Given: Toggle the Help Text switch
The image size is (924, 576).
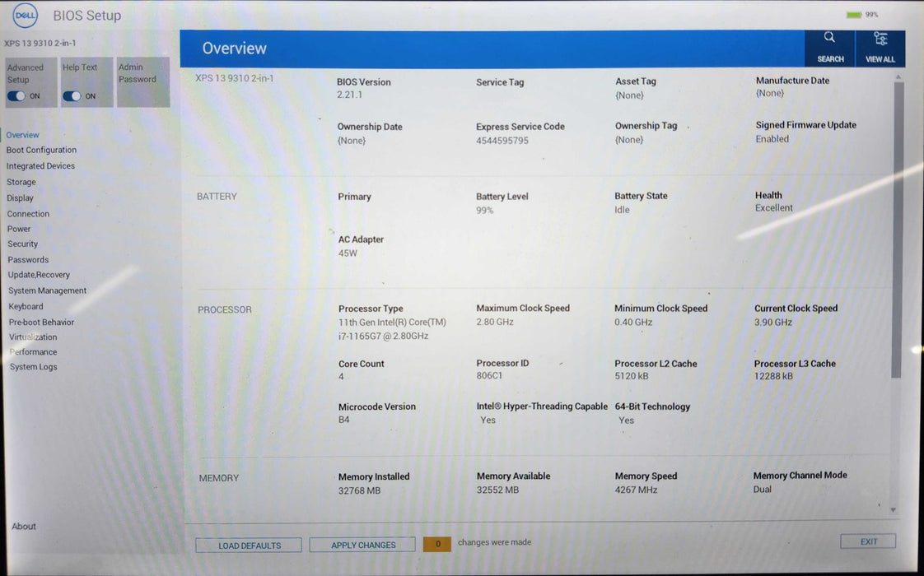Looking at the screenshot, I should tap(72, 96).
